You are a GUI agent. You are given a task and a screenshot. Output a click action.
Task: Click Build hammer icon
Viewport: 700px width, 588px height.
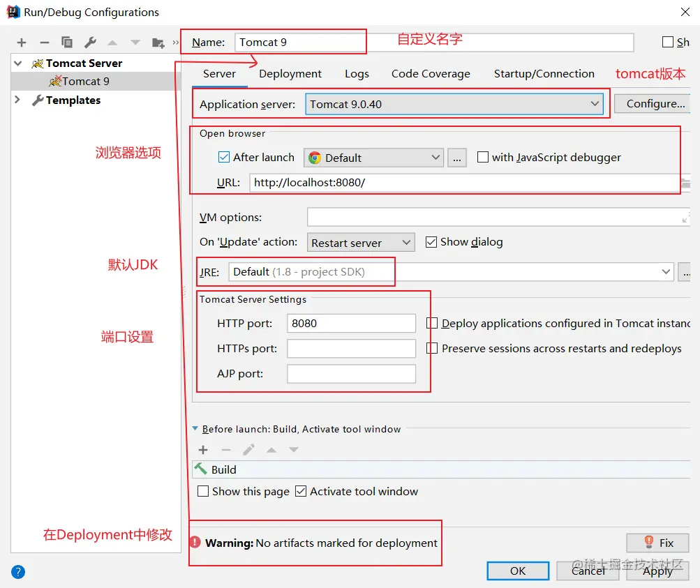[200, 469]
